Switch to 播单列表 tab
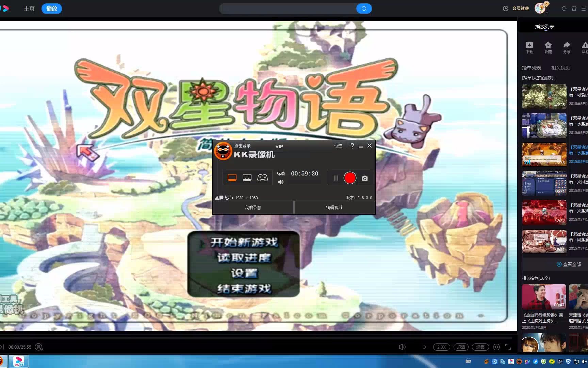This screenshot has height=368, width=588. [x=532, y=68]
